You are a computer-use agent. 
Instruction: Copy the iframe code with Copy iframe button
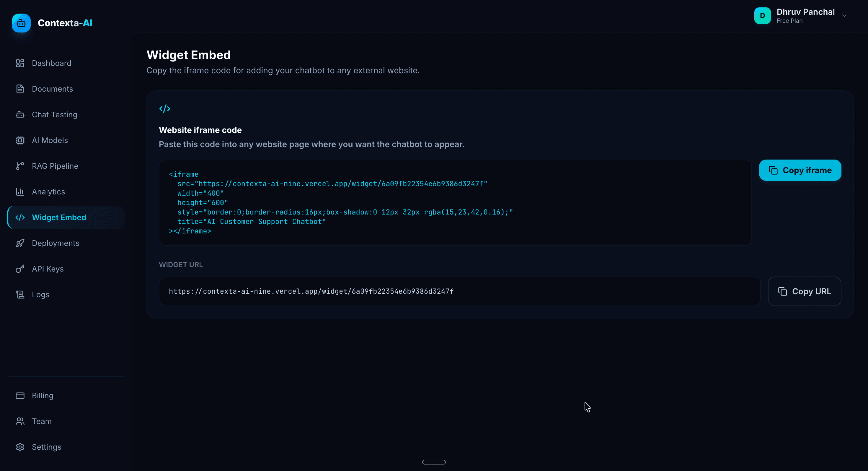800,170
